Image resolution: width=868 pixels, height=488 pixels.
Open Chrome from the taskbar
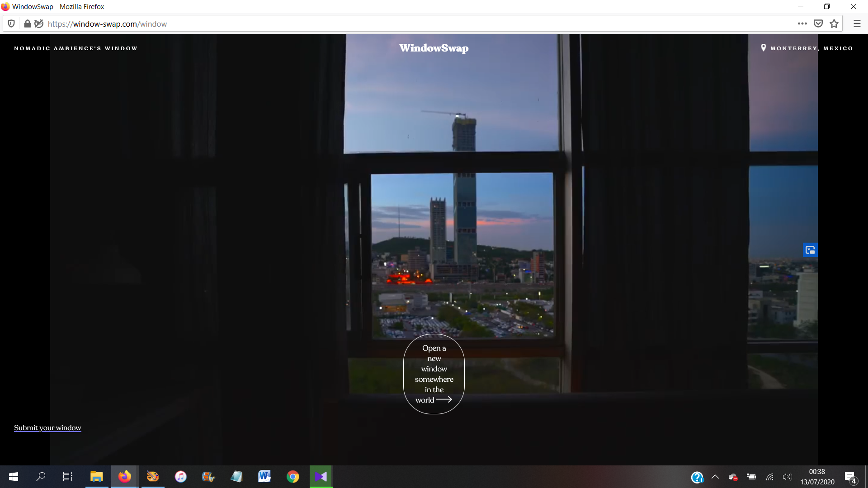(x=292, y=477)
